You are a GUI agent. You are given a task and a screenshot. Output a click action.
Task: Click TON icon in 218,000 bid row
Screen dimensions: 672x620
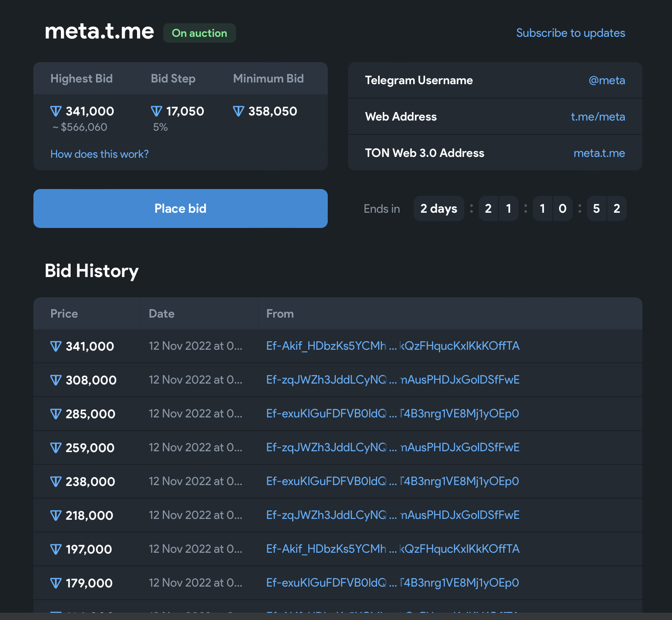point(56,516)
